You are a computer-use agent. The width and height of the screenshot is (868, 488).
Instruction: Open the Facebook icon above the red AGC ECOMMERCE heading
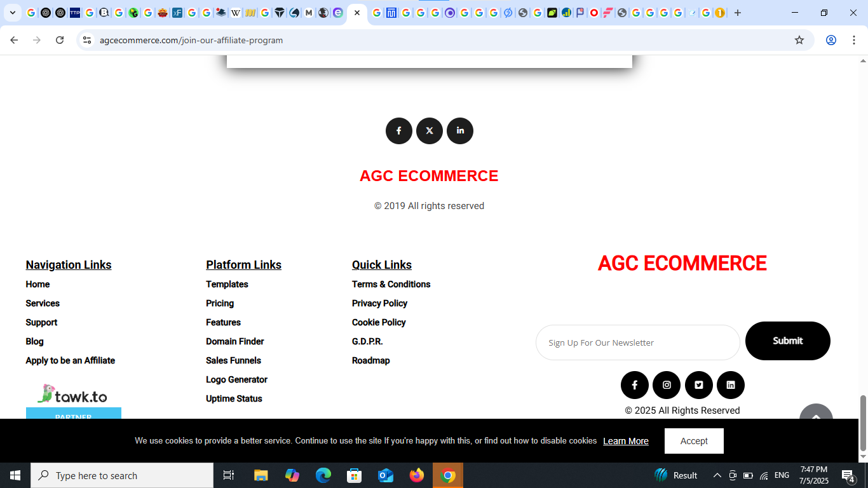click(399, 131)
